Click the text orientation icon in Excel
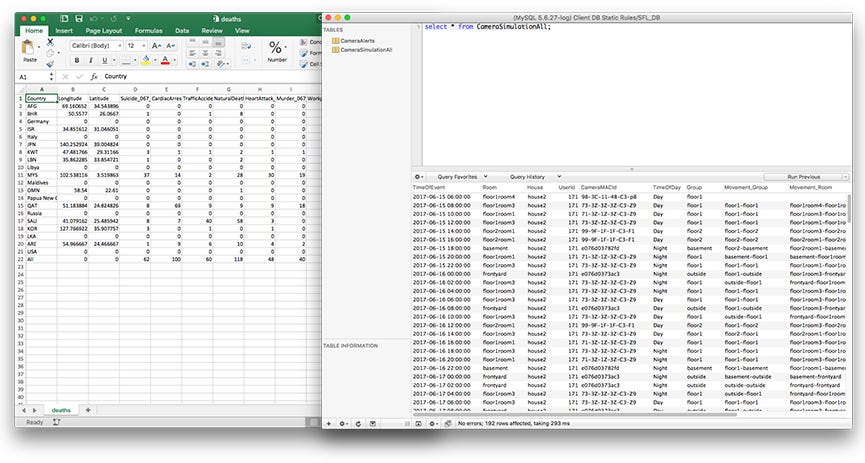865x463 pixels. point(221,65)
